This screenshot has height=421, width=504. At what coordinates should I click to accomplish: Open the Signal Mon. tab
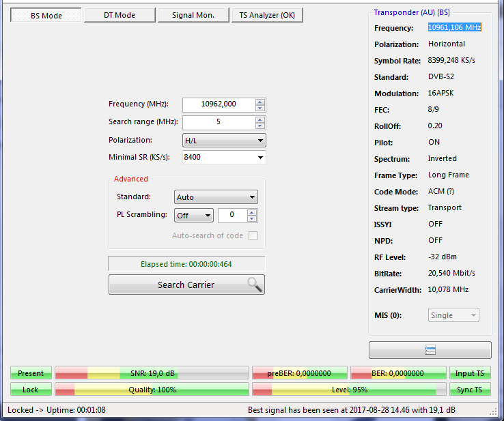coord(193,15)
